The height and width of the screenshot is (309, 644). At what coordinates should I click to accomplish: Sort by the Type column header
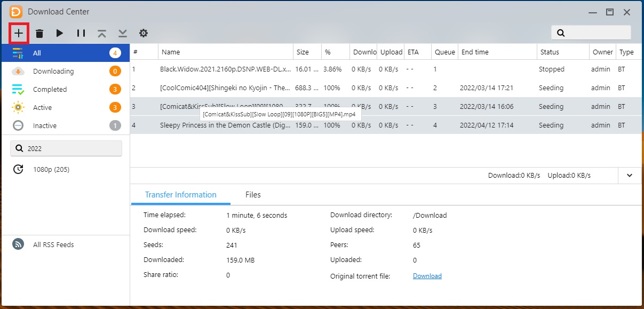pyautogui.click(x=629, y=52)
